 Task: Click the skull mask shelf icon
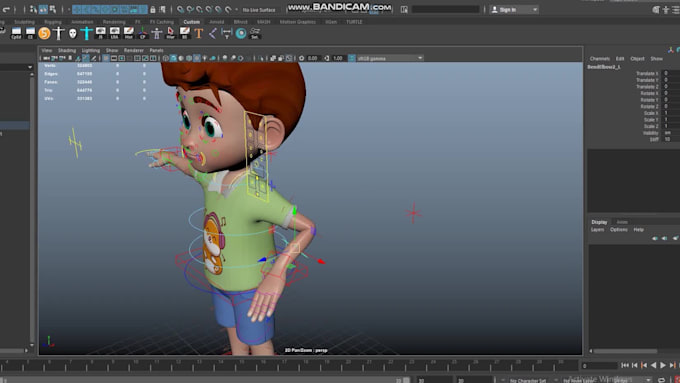(73, 33)
